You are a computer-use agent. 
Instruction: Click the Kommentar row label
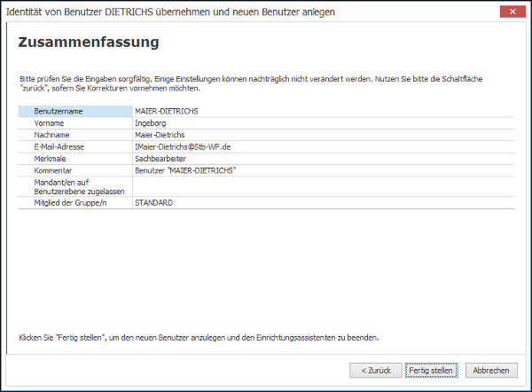53,170
